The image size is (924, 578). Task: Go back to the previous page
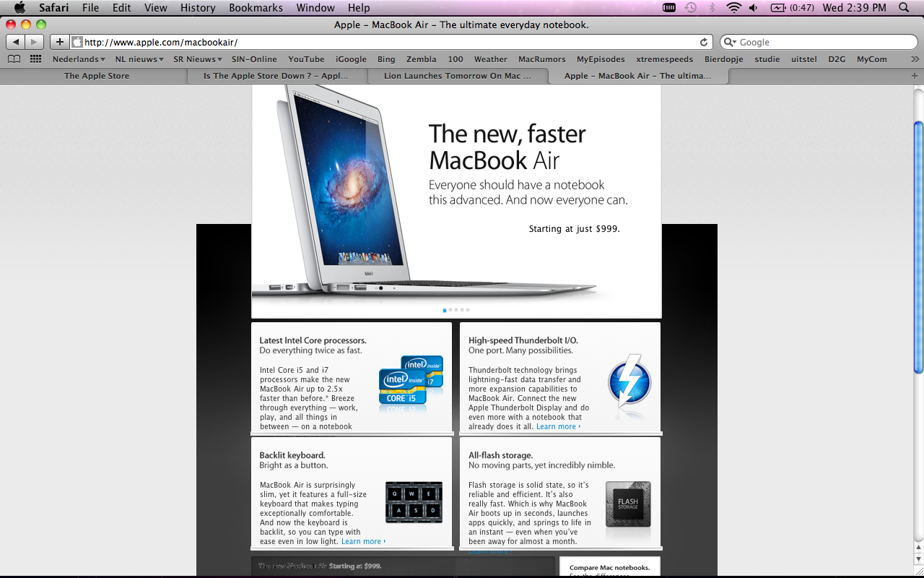16,42
